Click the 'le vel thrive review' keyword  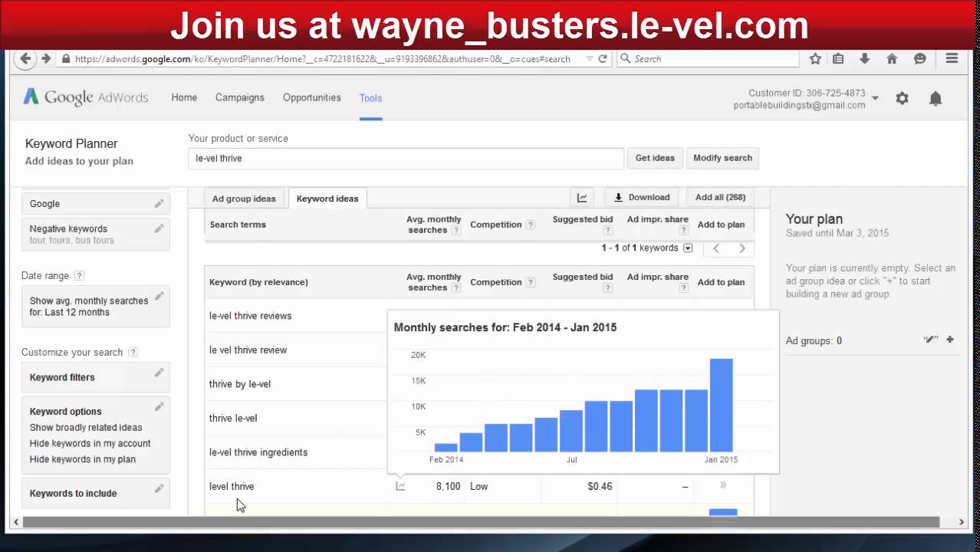click(x=248, y=350)
